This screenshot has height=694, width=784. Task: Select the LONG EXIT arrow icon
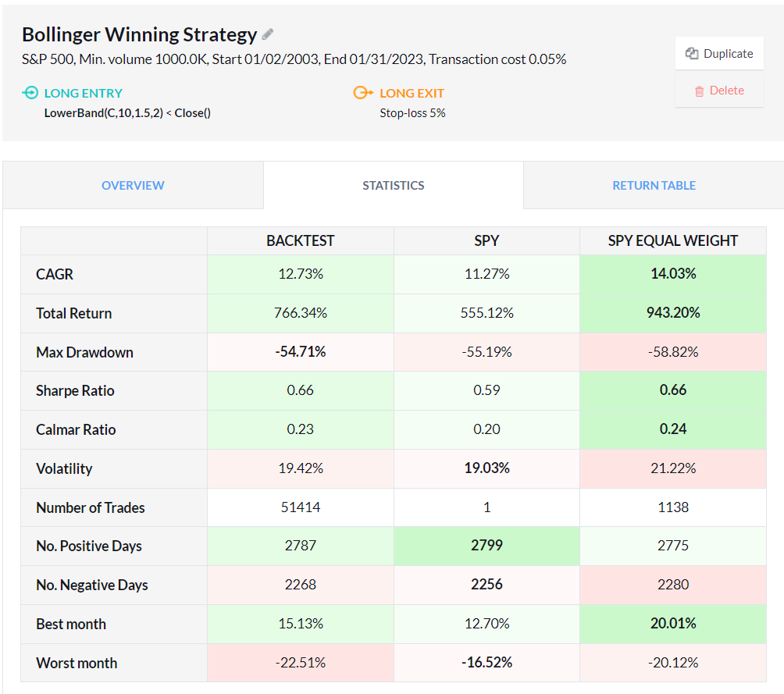click(x=363, y=92)
